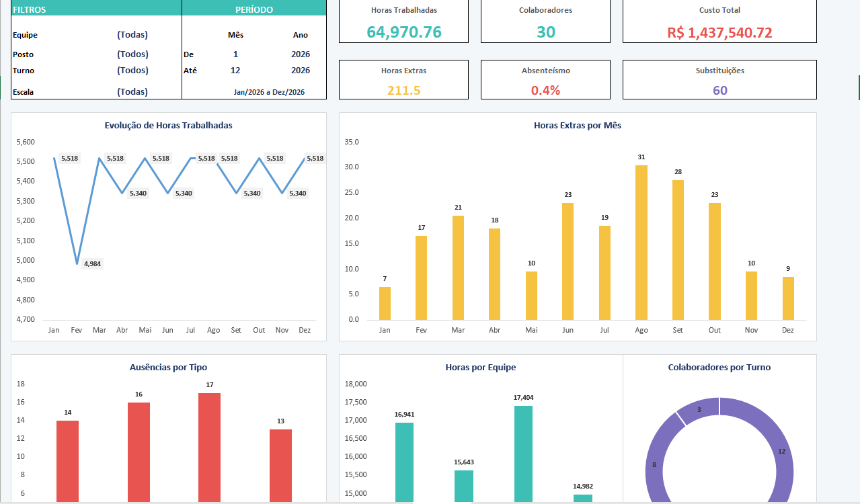The height and width of the screenshot is (504, 860).
Task: Click the Set bar labeled 28
Action: (678, 250)
